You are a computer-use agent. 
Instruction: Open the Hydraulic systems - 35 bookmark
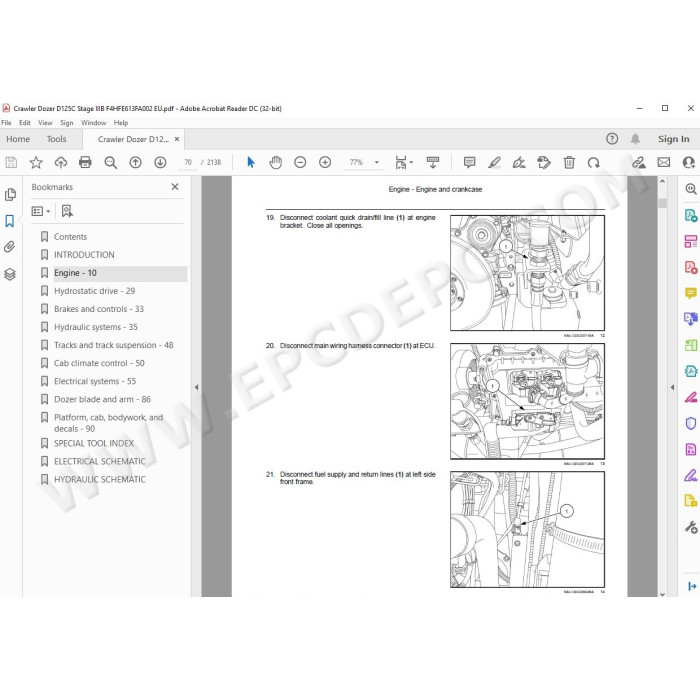point(96,327)
